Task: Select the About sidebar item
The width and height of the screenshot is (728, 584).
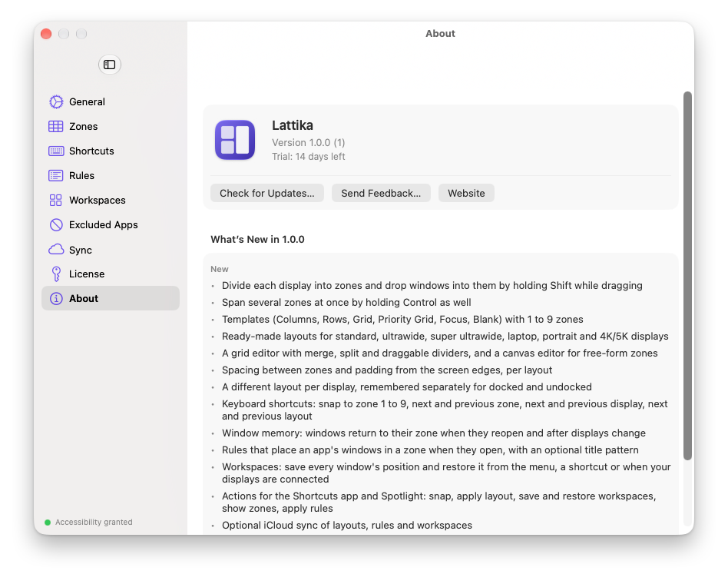Action: (111, 298)
